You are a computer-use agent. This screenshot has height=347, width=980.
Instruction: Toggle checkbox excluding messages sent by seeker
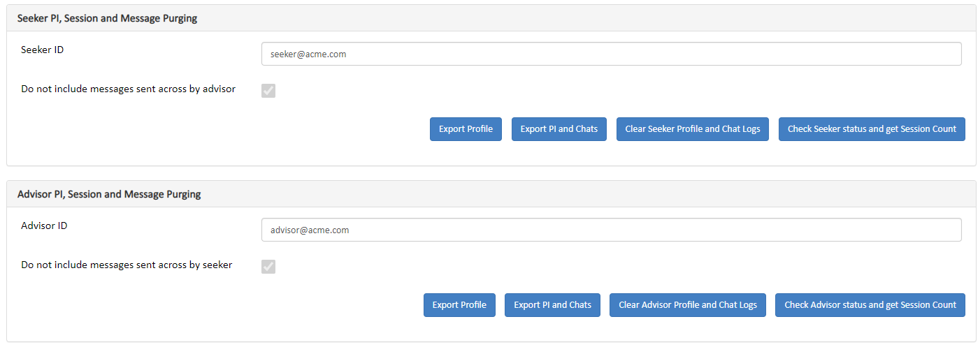tap(268, 267)
